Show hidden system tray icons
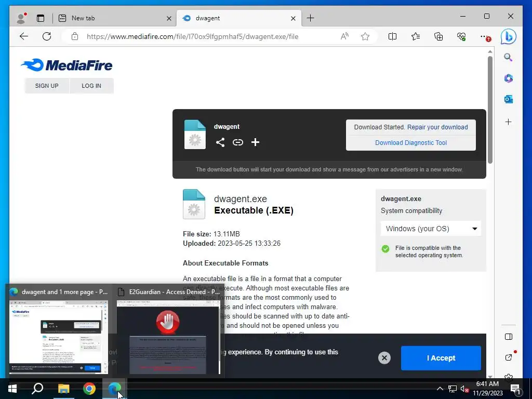 (x=440, y=389)
